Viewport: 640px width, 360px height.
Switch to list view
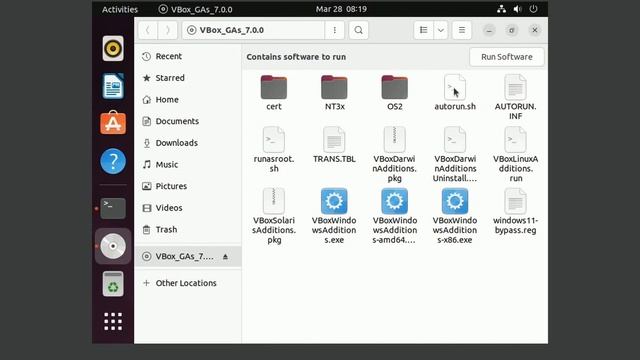coord(423,30)
